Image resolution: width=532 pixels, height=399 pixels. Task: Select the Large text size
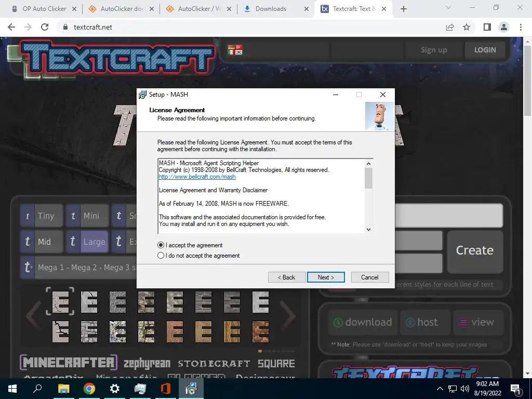click(87, 242)
